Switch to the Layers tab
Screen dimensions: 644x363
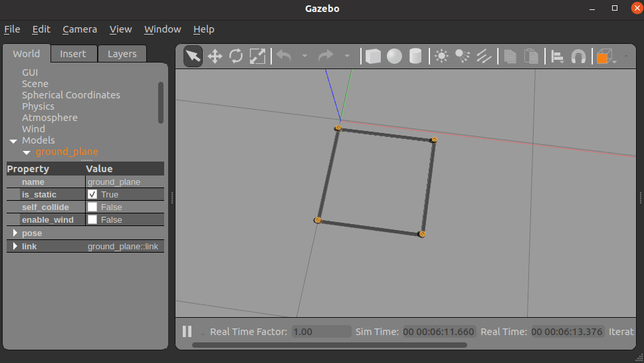click(122, 54)
